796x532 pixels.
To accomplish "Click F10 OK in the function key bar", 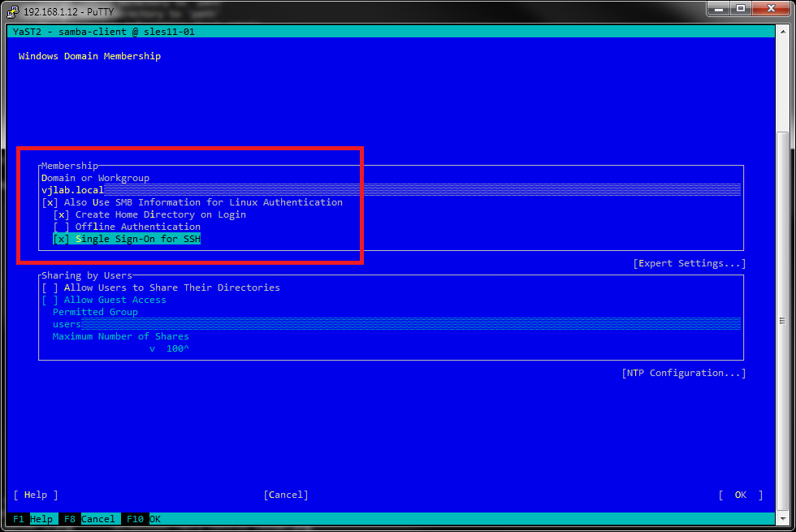I will [x=142, y=519].
